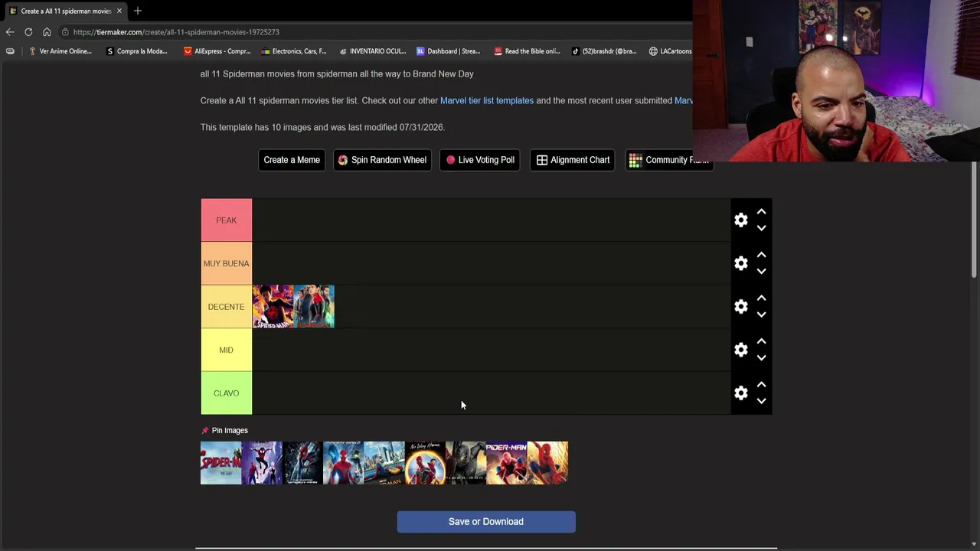Click the yellow MID tier label

[x=226, y=350]
